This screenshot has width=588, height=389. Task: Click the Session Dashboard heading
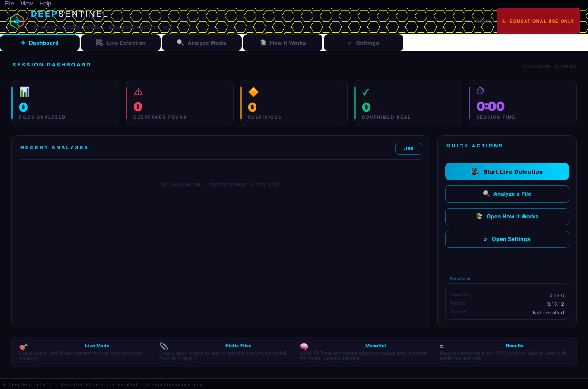point(52,65)
